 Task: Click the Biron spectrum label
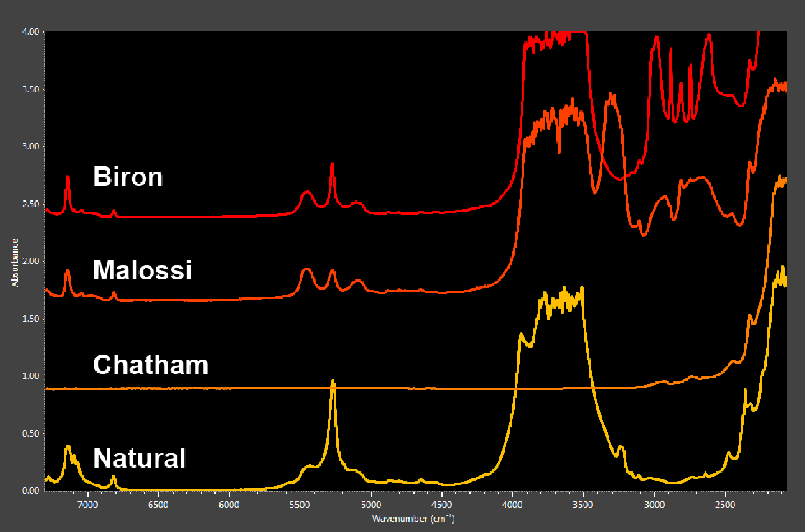tap(128, 177)
